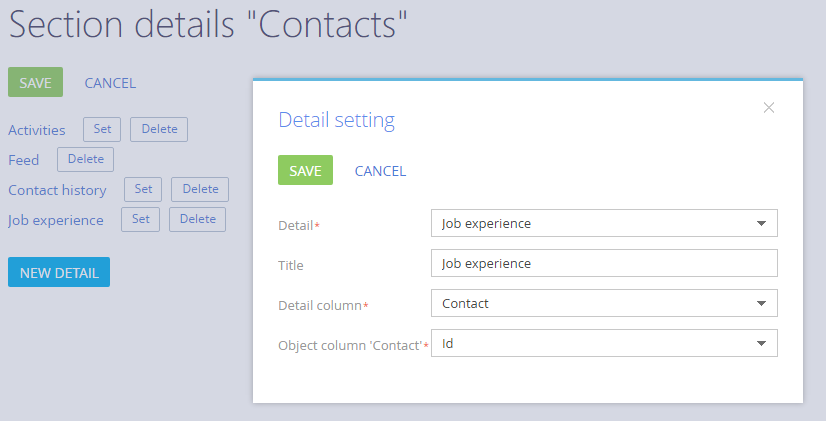Save the section details page
Screen dimensions: 826x421
coord(35,83)
